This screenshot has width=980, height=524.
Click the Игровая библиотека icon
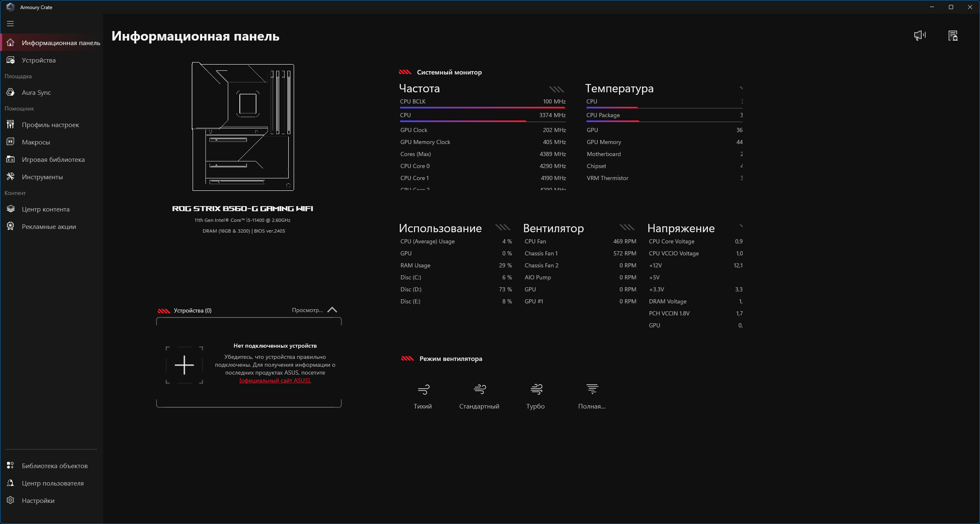(x=11, y=159)
